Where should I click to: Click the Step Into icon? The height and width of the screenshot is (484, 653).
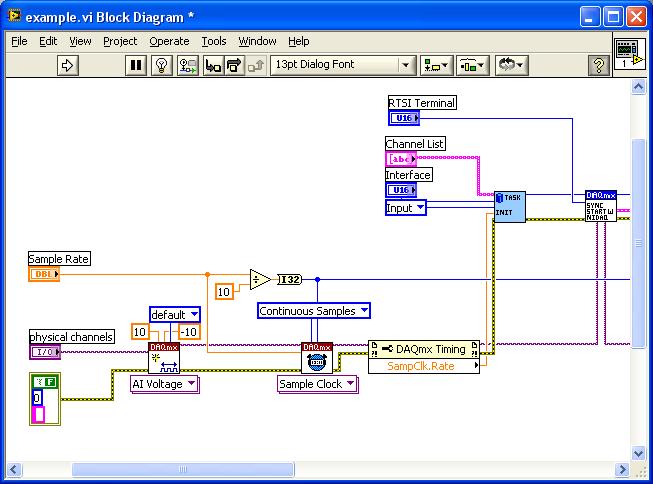point(212,65)
